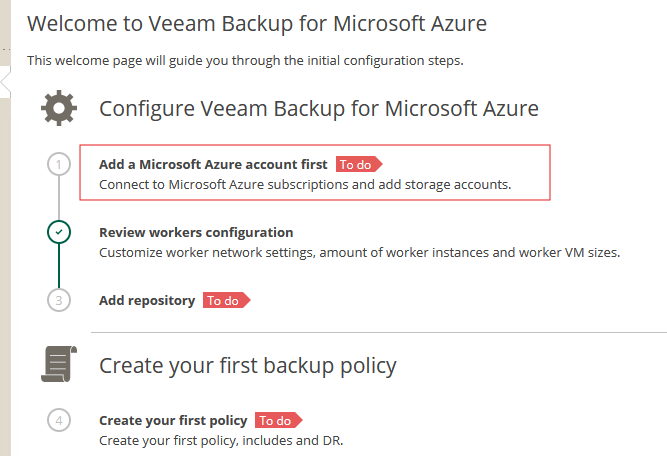
Task: Click Create your first policy, includes and DR text
Action: click(220, 440)
